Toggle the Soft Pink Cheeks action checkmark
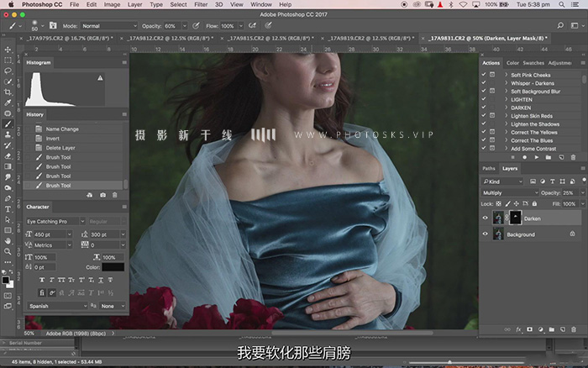 coord(484,75)
